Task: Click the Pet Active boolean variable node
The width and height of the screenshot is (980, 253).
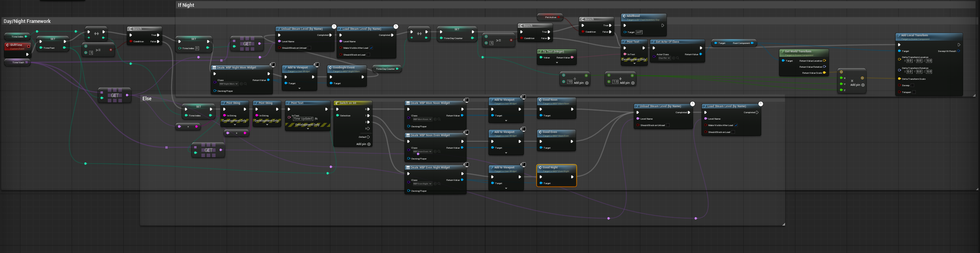Action: click(x=550, y=17)
